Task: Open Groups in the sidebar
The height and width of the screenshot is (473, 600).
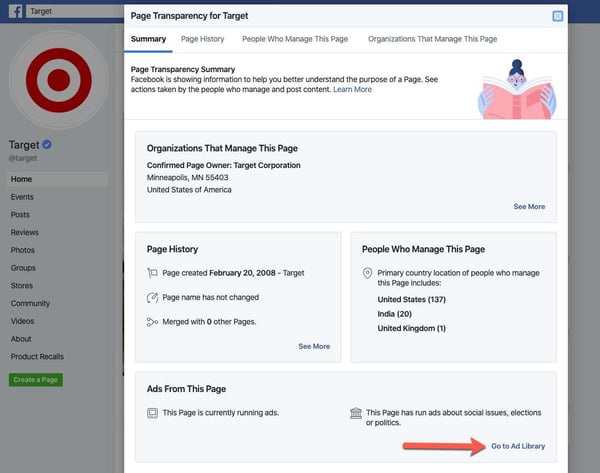Action: (23, 268)
